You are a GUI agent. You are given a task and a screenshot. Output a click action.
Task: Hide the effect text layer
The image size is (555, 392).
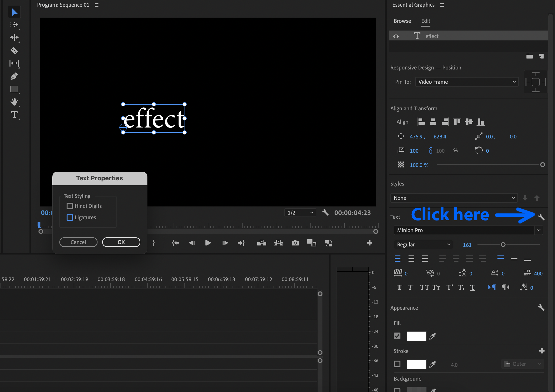[x=396, y=36]
